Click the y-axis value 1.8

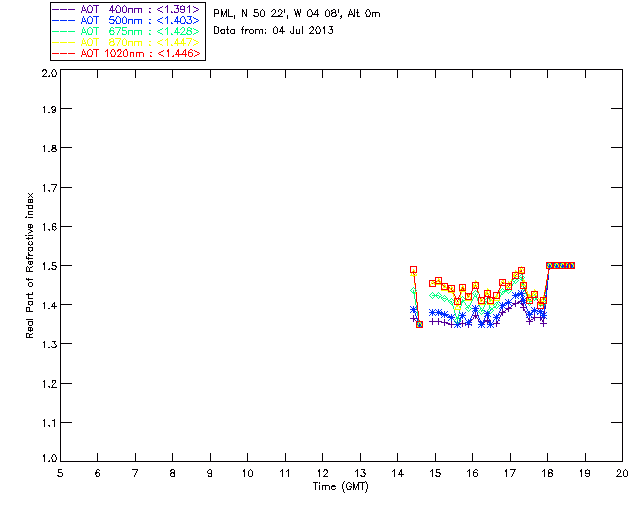click(49, 148)
